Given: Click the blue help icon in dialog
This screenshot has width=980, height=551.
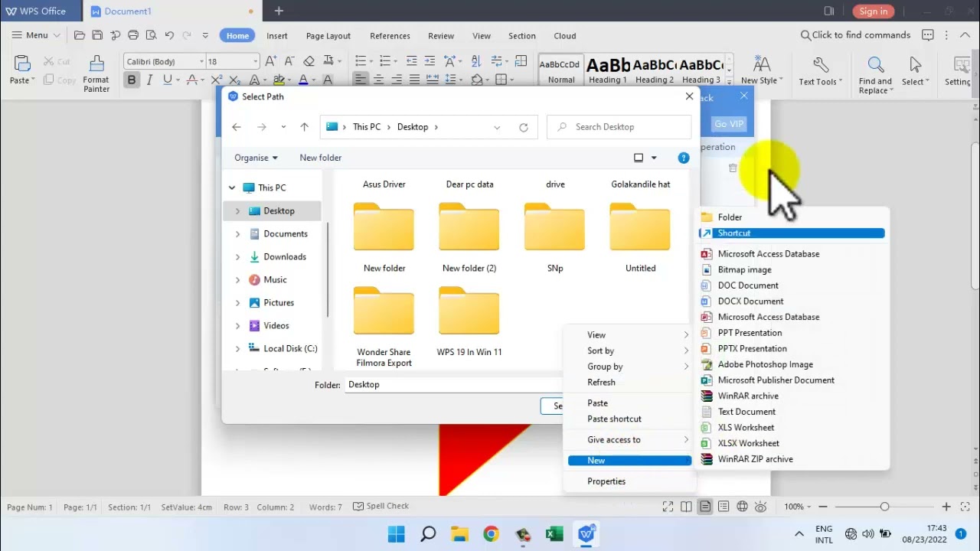Looking at the screenshot, I should point(684,158).
